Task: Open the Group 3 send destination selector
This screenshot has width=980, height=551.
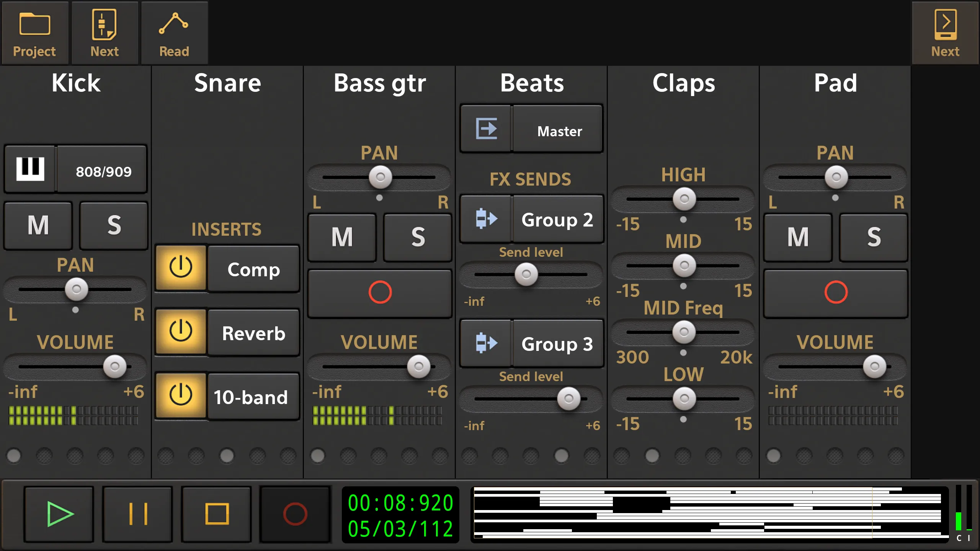Action: coord(558,343)
